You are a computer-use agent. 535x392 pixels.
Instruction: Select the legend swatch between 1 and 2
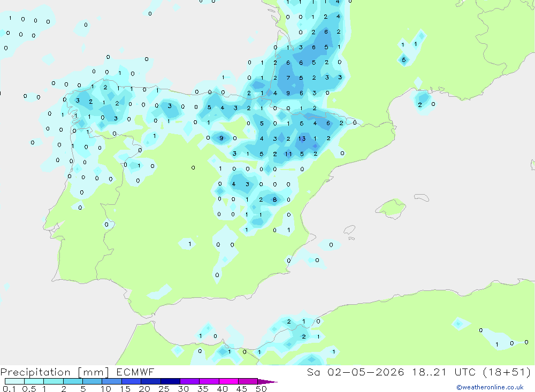pyautogui.click(x=53, y=381)
